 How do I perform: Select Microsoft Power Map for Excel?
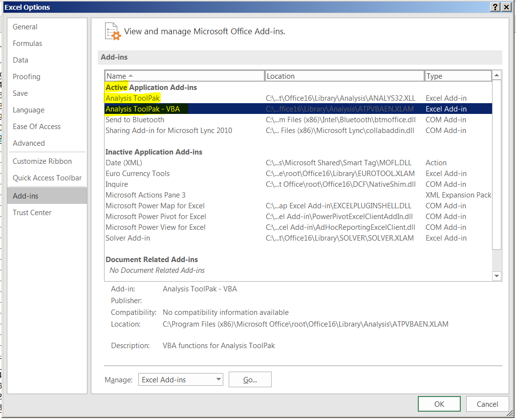coord(298,206)
